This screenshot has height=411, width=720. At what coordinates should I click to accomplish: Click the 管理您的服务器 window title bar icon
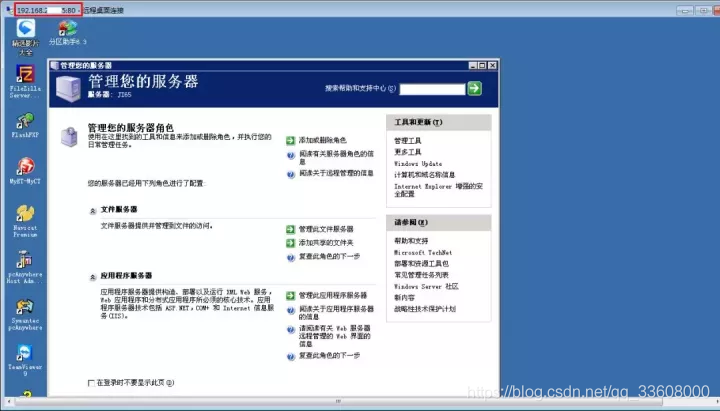[x=55, y=65]
